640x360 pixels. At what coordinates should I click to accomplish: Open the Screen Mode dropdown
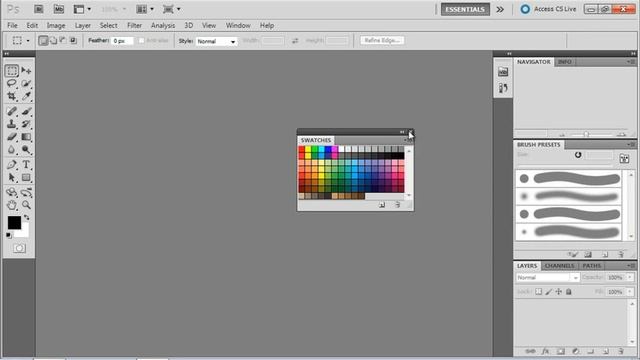click(x=171, y=9)
